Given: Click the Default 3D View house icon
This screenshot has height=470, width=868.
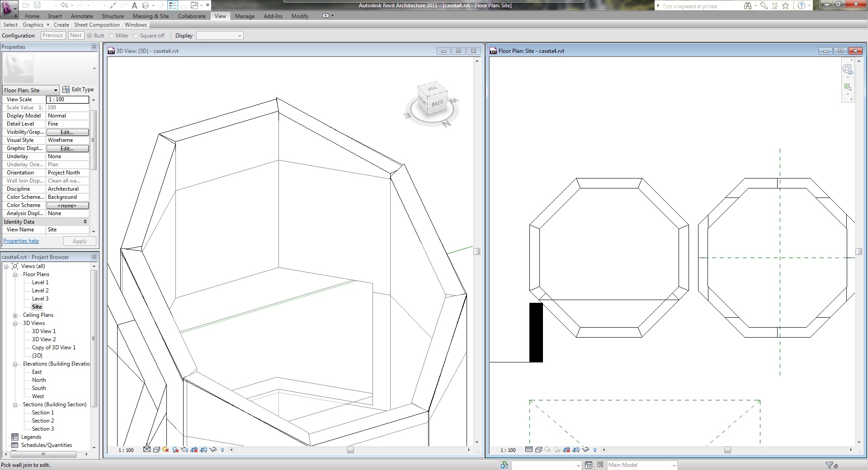Looking at the screenshot, I should (x=146, y=5).
